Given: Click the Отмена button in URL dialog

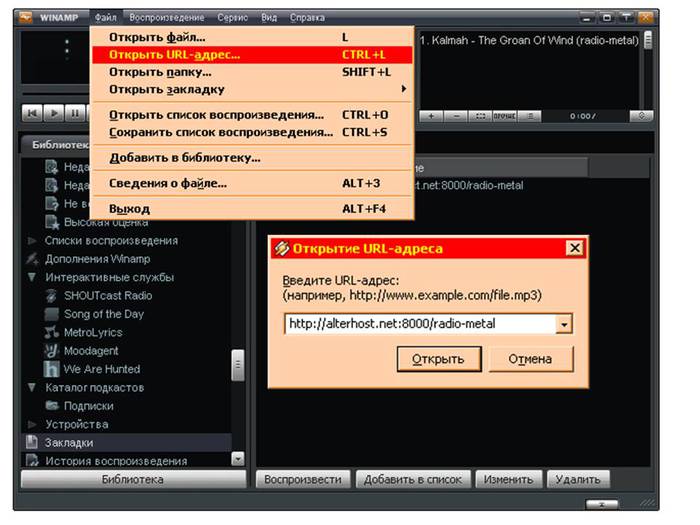Looking at the screenshot, I should pyautogui.click(x=531, y=359).
